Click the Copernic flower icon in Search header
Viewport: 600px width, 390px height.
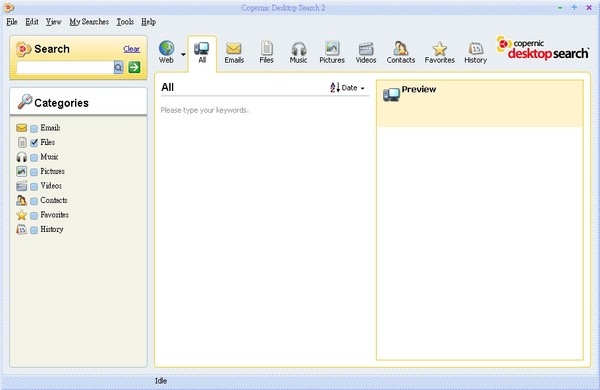point(23,49)
